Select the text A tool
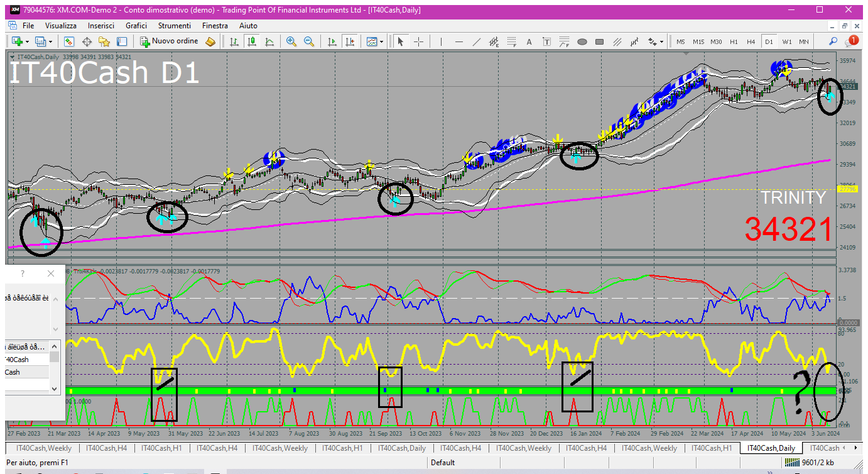The width and height of the screenshot is (868, 474). (x=529, y=41)
